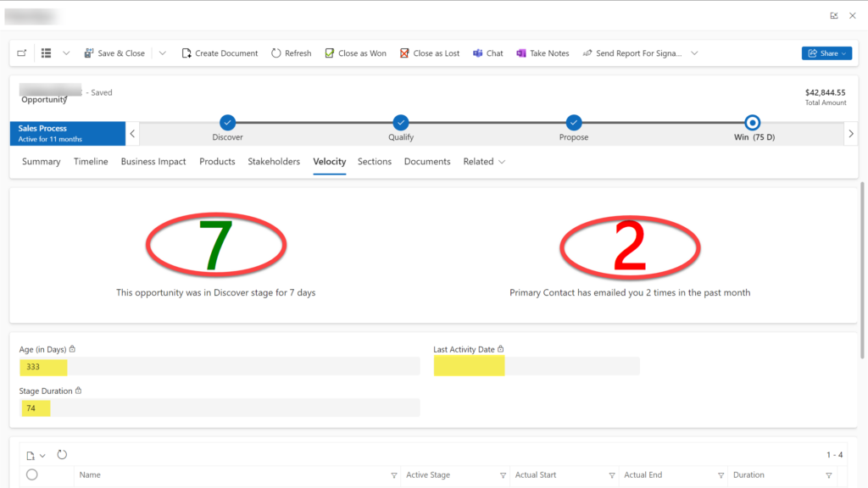Open the Stakeholders tab
The width and height of the screenshot is (868, 488).
(x=274, y=162)
